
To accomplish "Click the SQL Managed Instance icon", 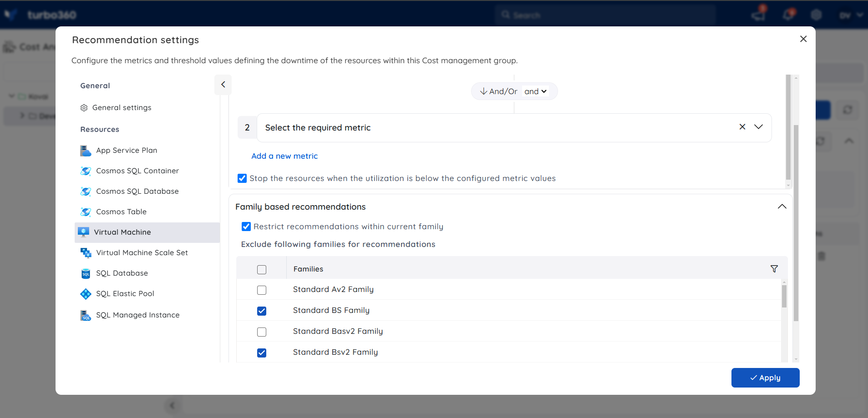I will (86, 315).
